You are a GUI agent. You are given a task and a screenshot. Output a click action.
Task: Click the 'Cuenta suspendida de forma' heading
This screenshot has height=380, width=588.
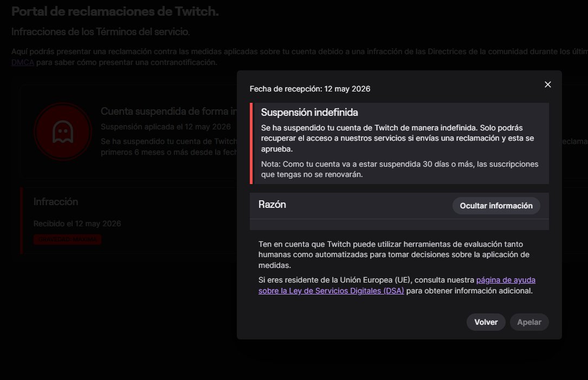169,112
